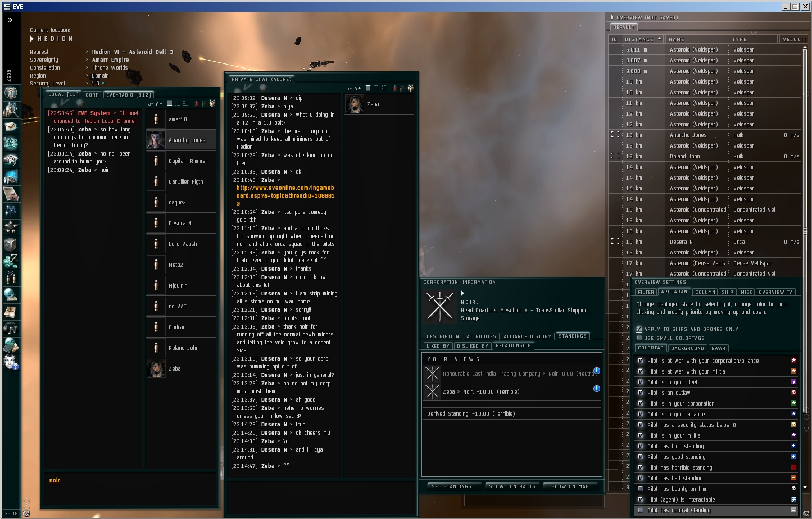Viewport: 812px width, 519px height.
Task: Open the magnifier people and places icon
Action: point(11,110)
